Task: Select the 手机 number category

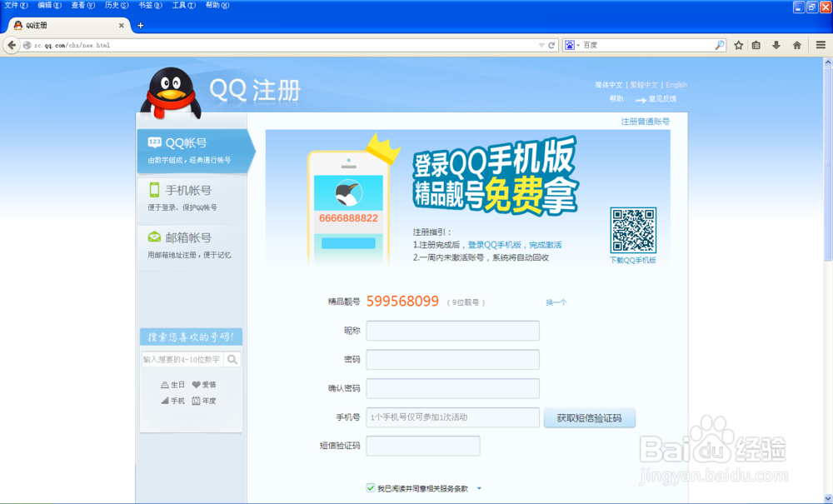Action: click(x=172, y=401)
